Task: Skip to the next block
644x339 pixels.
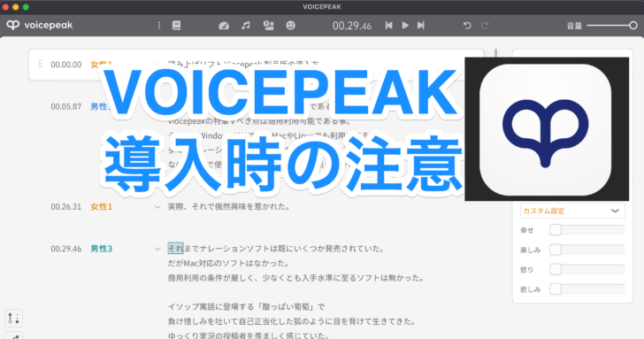Action: coord(420,26)
